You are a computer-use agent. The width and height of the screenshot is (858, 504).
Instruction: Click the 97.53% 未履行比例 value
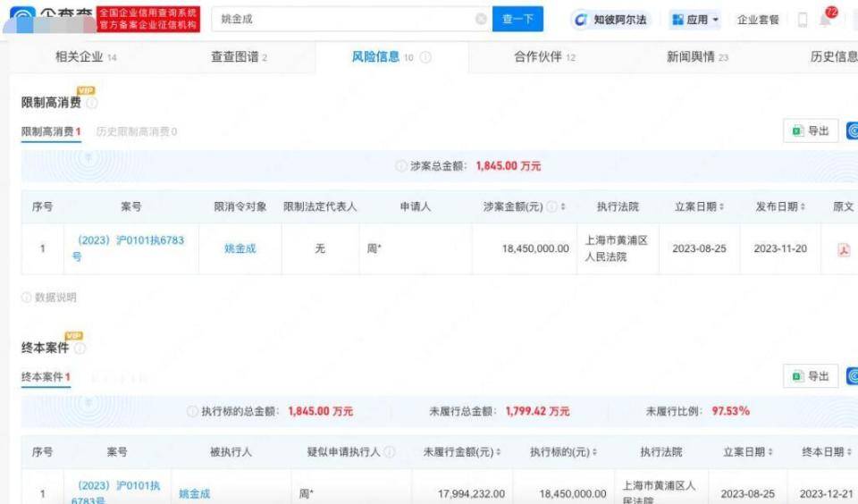coord(730,411)
